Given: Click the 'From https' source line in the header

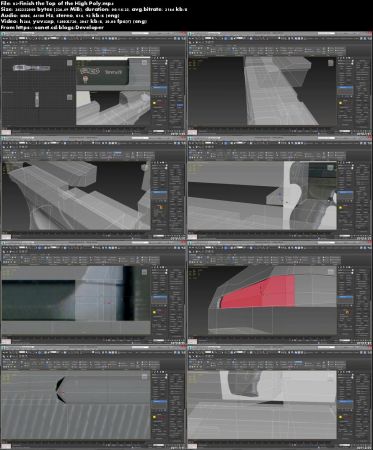Looking at the screenshot, I should click(52, 27).
